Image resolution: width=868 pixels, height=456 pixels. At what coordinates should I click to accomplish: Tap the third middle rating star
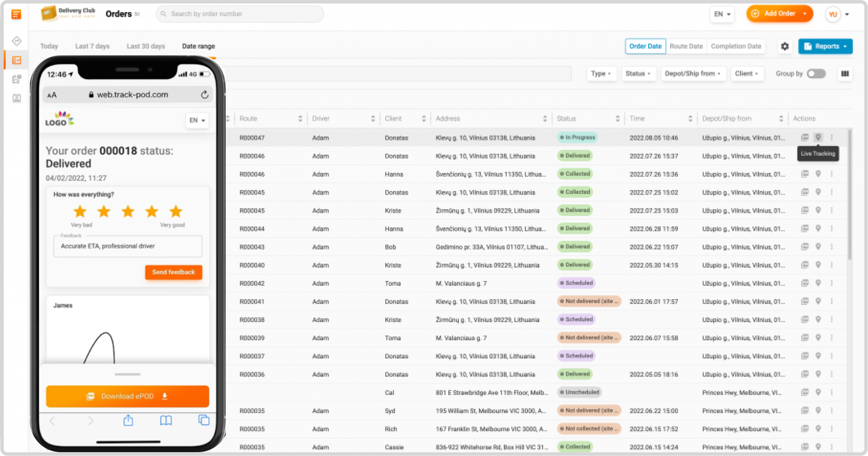[x=128, y=211]
